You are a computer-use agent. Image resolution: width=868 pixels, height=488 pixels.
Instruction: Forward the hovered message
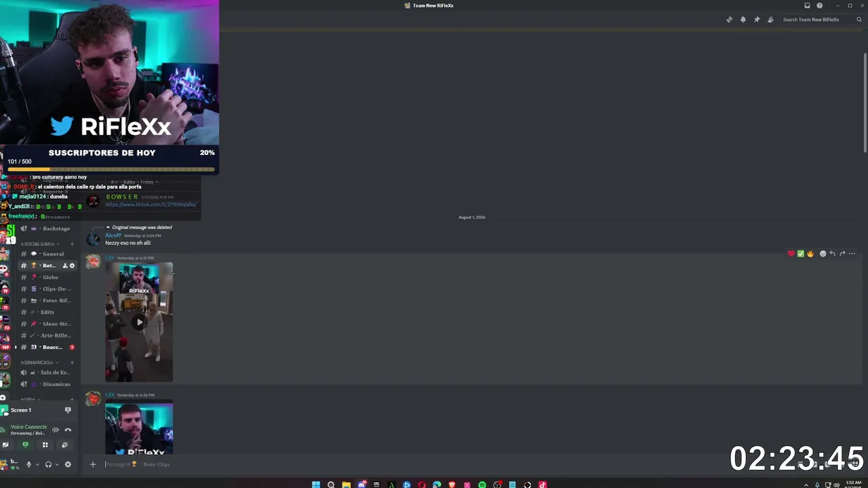[x=842, y=253]
